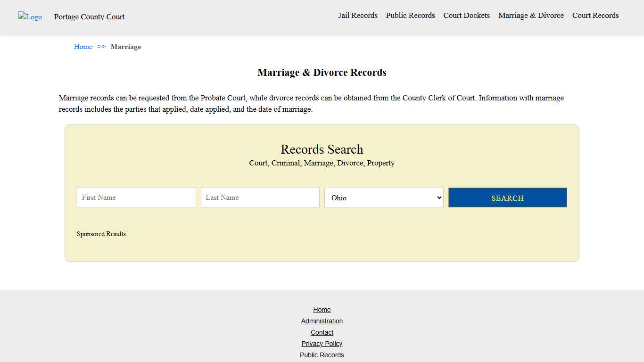Viewport: 644px width, 362px height.
Task: Open Public Records from the footer links
Action: click(322, 355)
